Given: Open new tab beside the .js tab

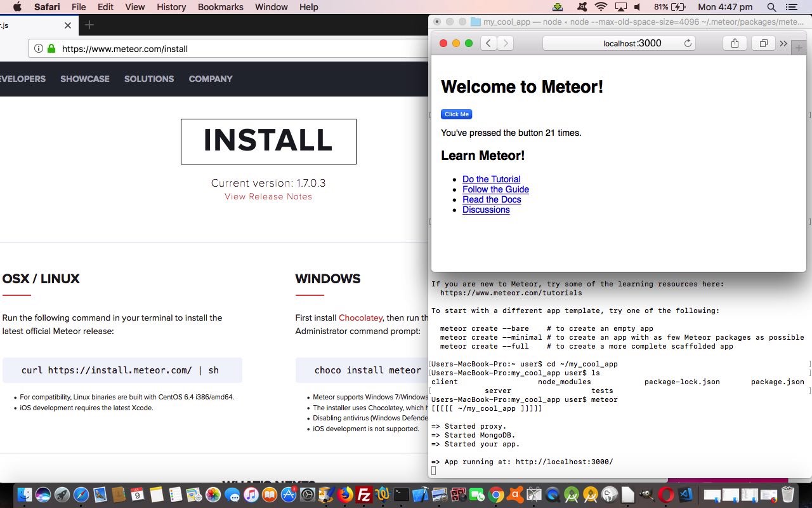Looking at the screenshot, I should pos(89,25).
